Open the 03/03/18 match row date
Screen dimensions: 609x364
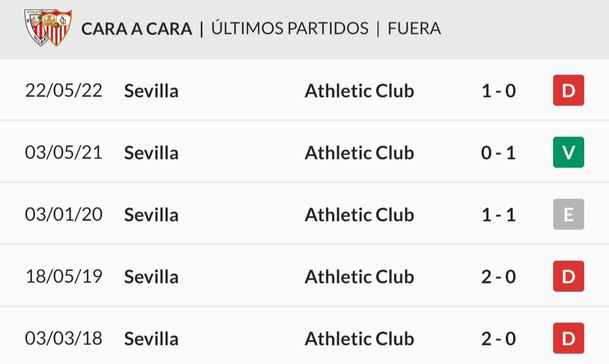click(64, 338)
